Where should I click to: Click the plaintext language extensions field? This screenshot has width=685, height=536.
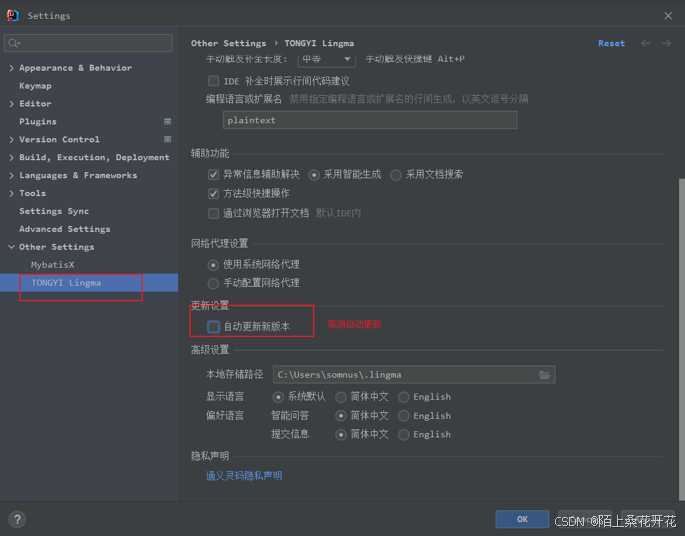point(370,120)
